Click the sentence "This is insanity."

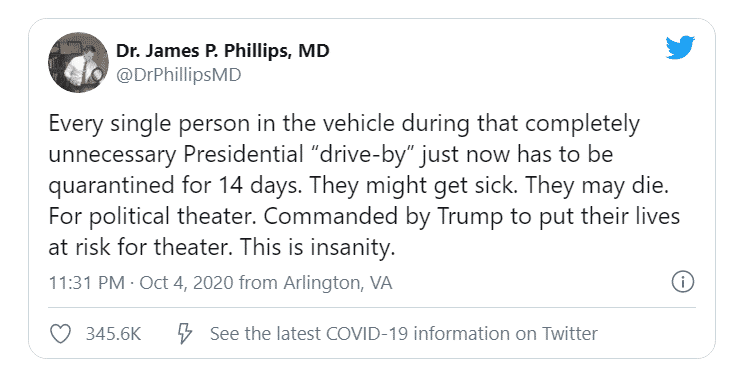point(317,247)
